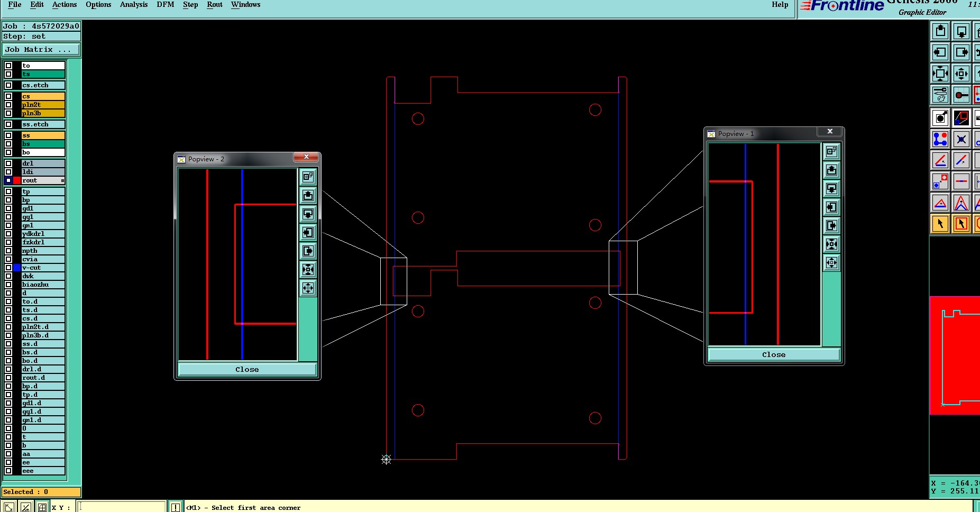Select the eee layer row
Screen dimensions: 980x512
coord(43,471)
